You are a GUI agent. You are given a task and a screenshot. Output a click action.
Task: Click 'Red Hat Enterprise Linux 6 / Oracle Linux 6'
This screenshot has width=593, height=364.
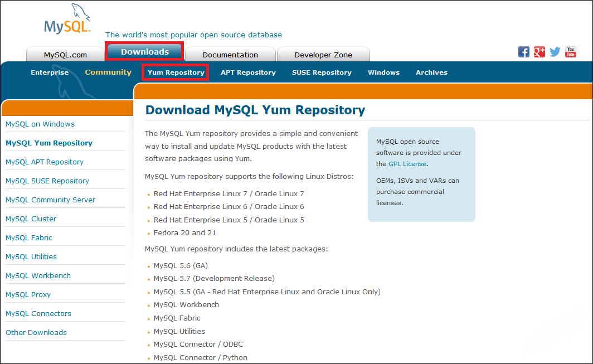(229, 207)
